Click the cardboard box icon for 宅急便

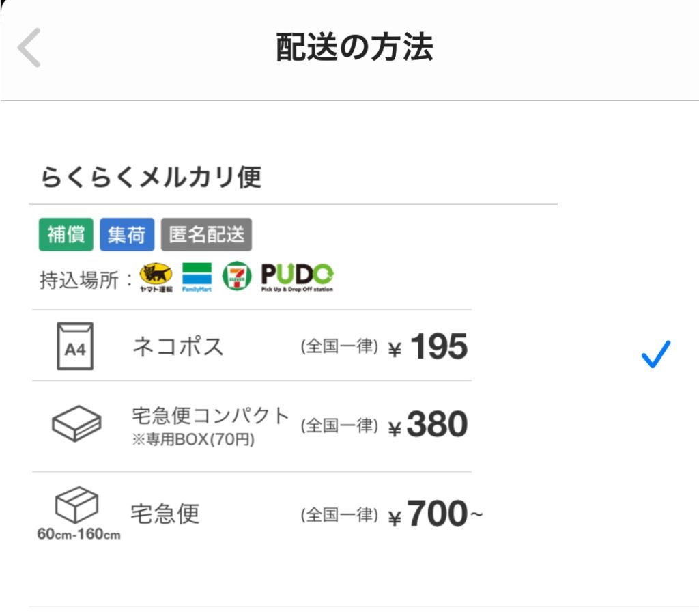click(76, 506)
